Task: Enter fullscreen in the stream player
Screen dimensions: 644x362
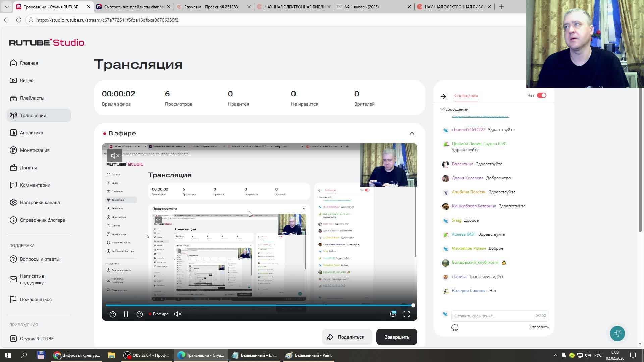Action: tap(407, 314)
